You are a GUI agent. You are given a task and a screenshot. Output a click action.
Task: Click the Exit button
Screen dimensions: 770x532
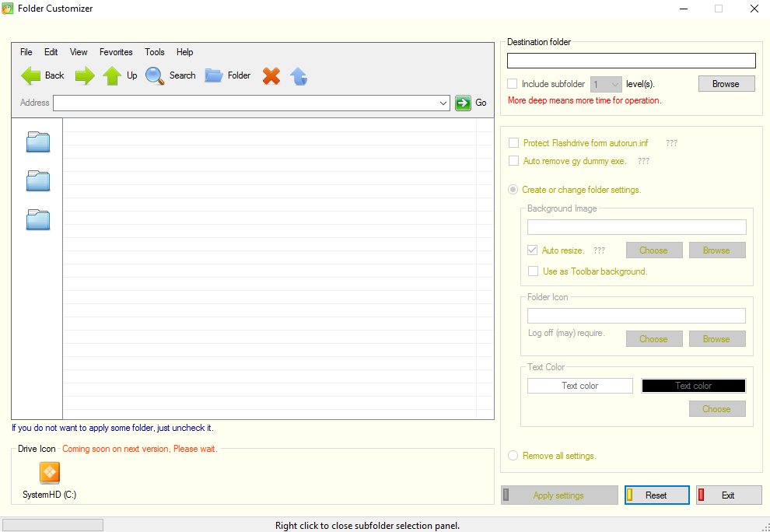[x=729, y=495]
